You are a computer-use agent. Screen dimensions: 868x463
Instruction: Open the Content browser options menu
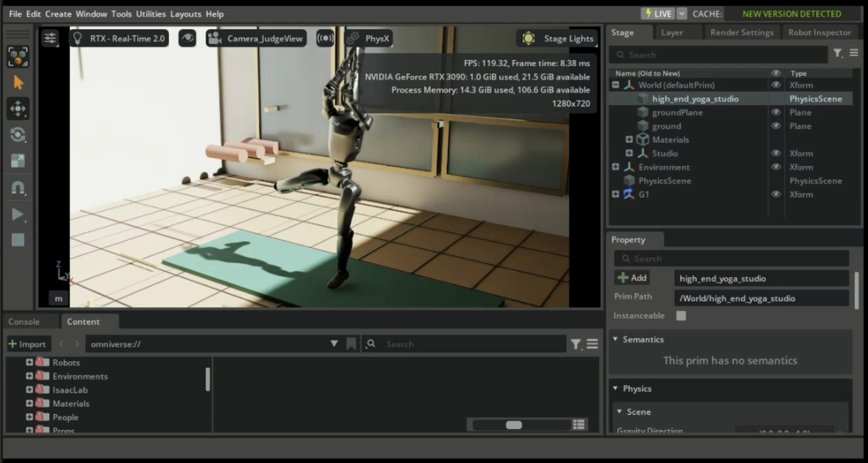coord(592,344)
